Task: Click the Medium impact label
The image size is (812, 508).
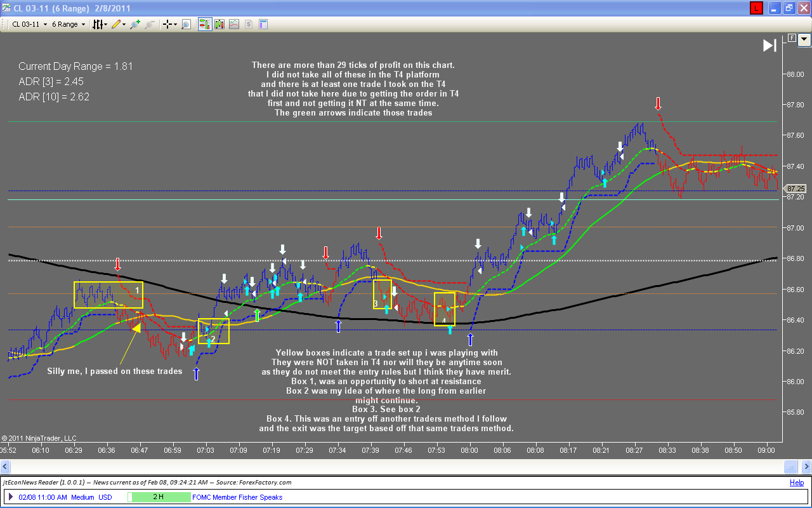Action: pos(82,497)
